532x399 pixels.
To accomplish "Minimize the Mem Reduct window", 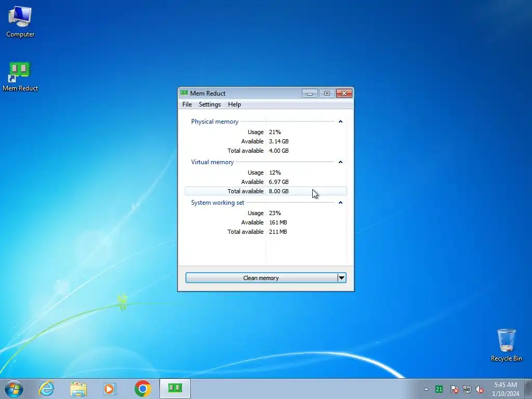I will (x=310, y=94).
